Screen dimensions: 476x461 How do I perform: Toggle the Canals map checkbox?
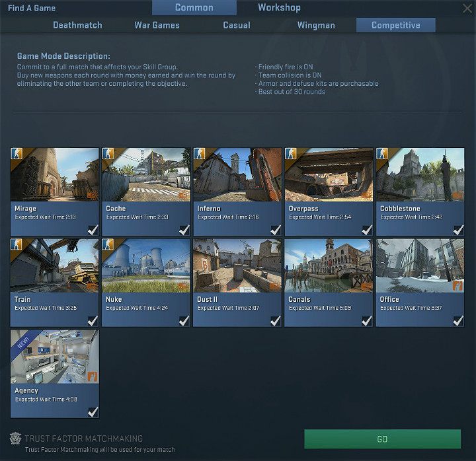pyautogui.click(x=367, y=321)
